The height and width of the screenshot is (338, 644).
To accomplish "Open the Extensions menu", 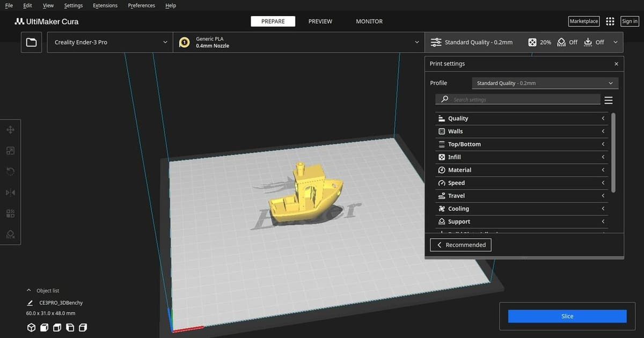I will coord(105,5).
